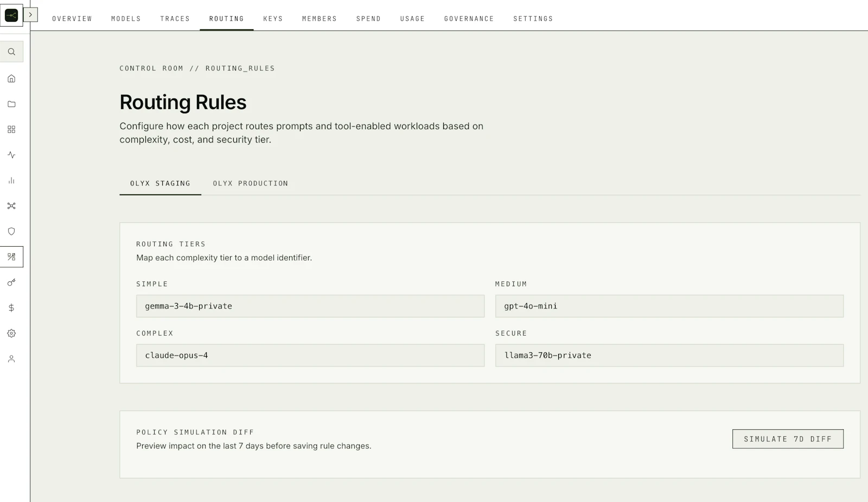Switch to OLYX PRODUCTION project tab
The width and height of the screenshot is (868, 502).
point(250,183)
